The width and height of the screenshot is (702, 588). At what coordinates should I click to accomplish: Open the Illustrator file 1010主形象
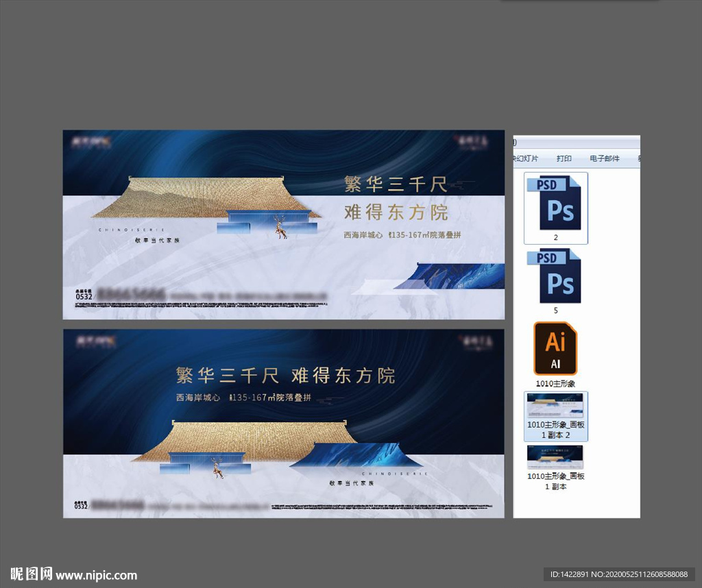pyautogui.click(x=555, y=354)
